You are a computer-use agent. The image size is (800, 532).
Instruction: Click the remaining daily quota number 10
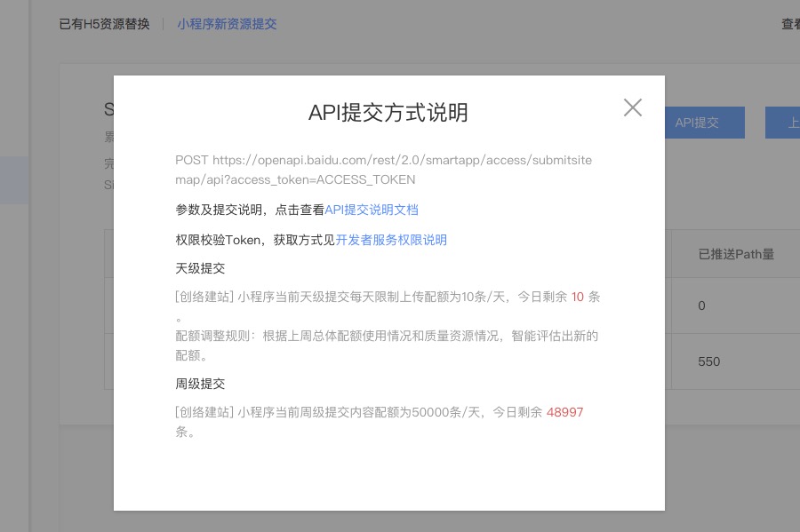579,297
